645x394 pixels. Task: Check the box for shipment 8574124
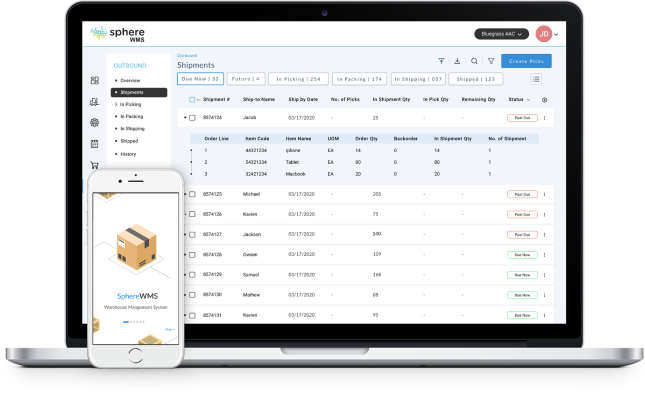pos(192,118)
